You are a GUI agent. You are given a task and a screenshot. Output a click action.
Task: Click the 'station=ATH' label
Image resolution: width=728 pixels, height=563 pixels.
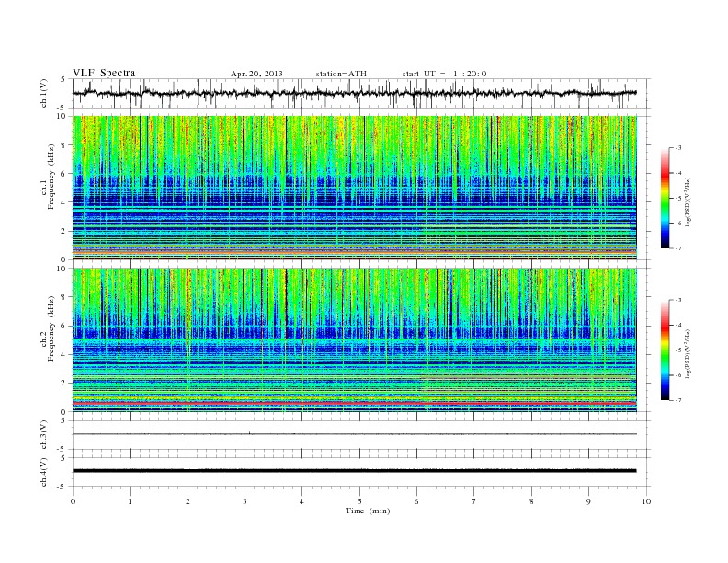pos(341,74)
